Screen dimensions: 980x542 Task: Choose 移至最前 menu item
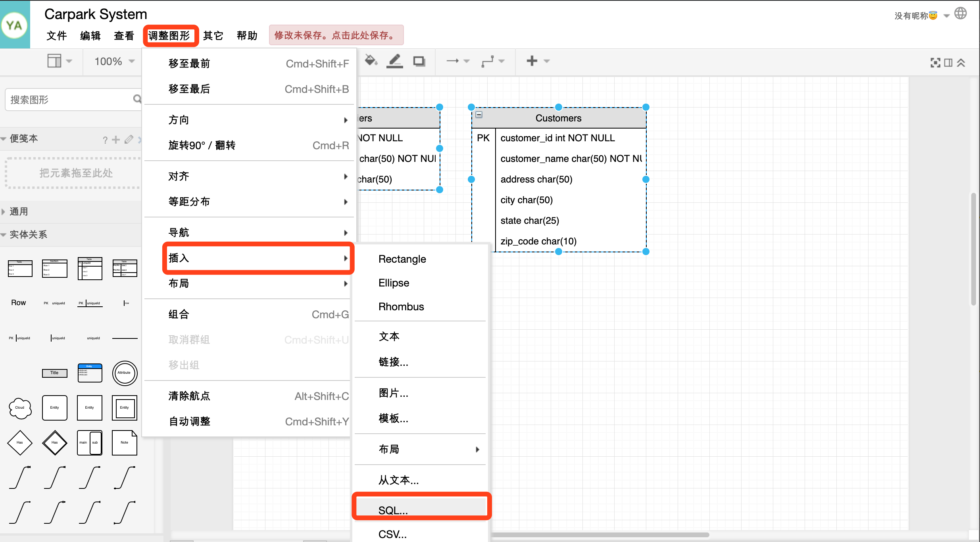(249, 63)
